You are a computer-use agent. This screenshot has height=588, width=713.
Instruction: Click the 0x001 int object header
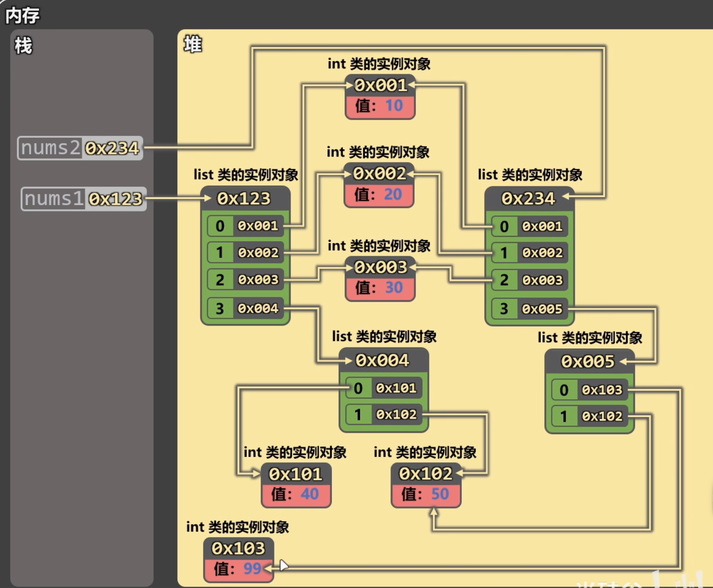(380, 85)
